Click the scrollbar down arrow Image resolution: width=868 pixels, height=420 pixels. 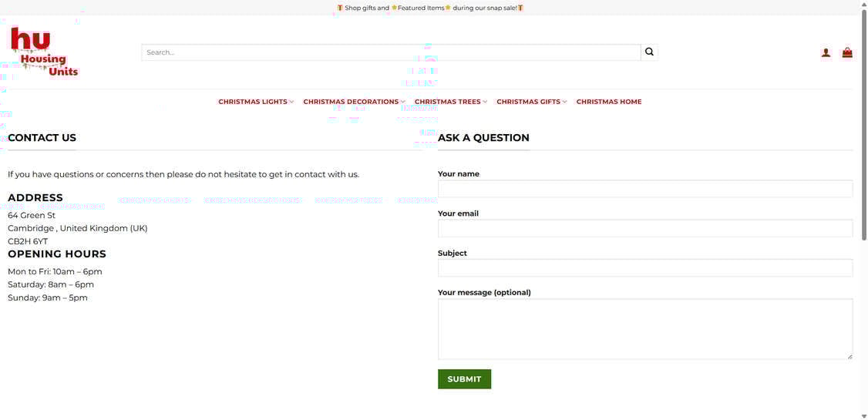pyautogui.click(x=863, y=415)
